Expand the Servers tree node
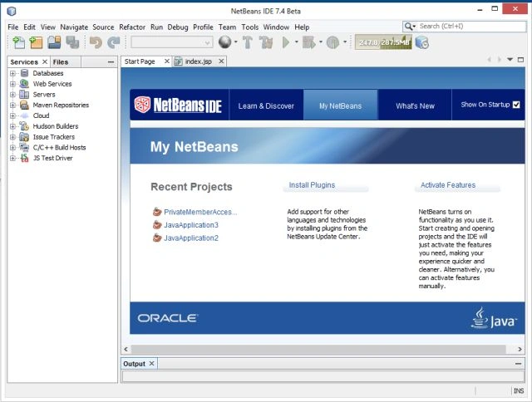532x402 pixels. pyautogui.click(x=13, y=95)
